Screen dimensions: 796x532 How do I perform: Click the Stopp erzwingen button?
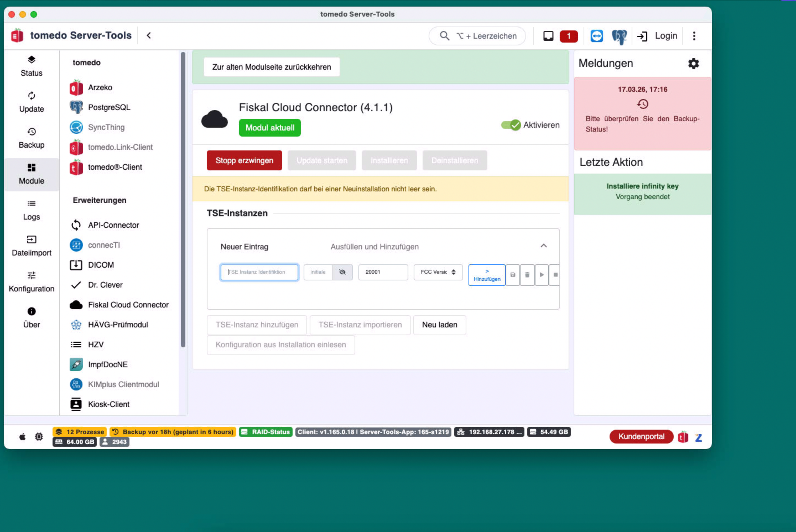(244, 160)
